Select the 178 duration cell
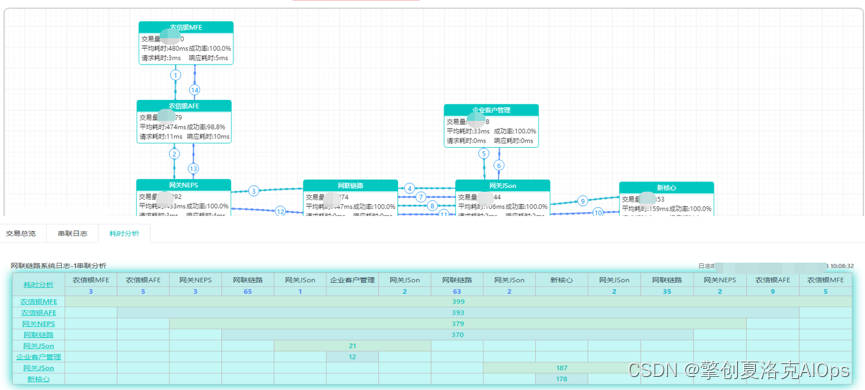Screen dimensions: 865x390 [x=562, y=379]
